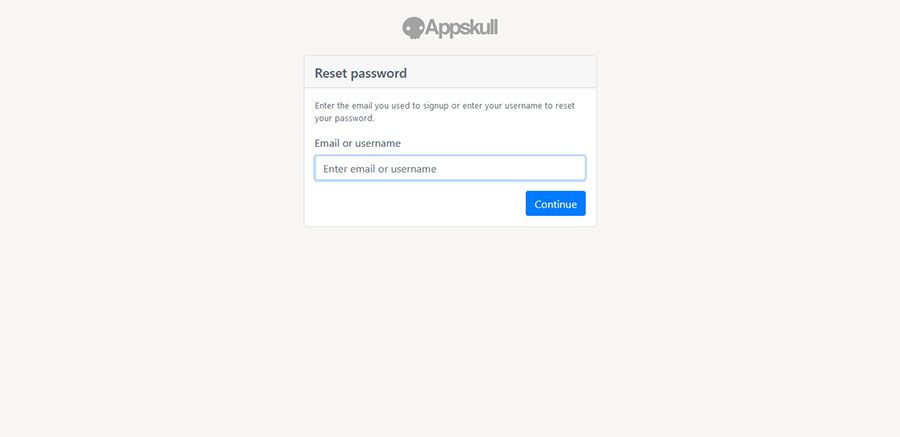The image size is (900, 437).
Task: Click the 'Email or username' field label
Action: [x=357, y=143]
